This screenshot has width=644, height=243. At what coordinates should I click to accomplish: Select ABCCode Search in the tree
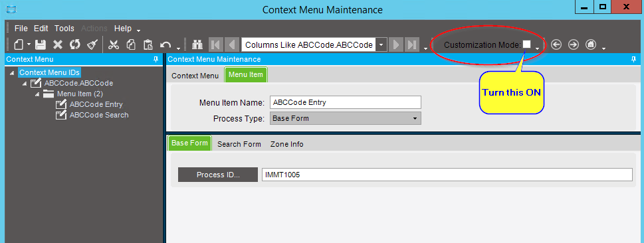coord(99,115)
